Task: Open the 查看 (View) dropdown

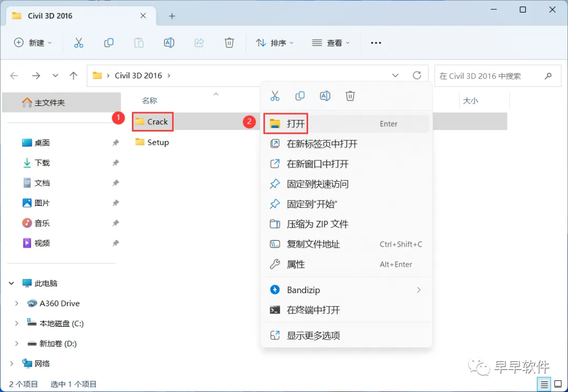Action: pos(331,43)
